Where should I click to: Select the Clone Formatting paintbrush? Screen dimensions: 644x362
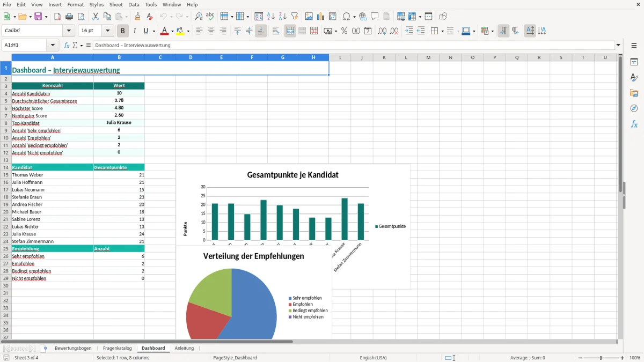click(137, 17)
